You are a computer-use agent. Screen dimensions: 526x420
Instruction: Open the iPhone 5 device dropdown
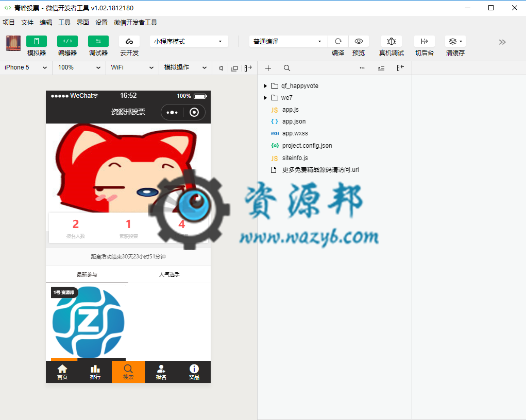click(x=26, y=67)
